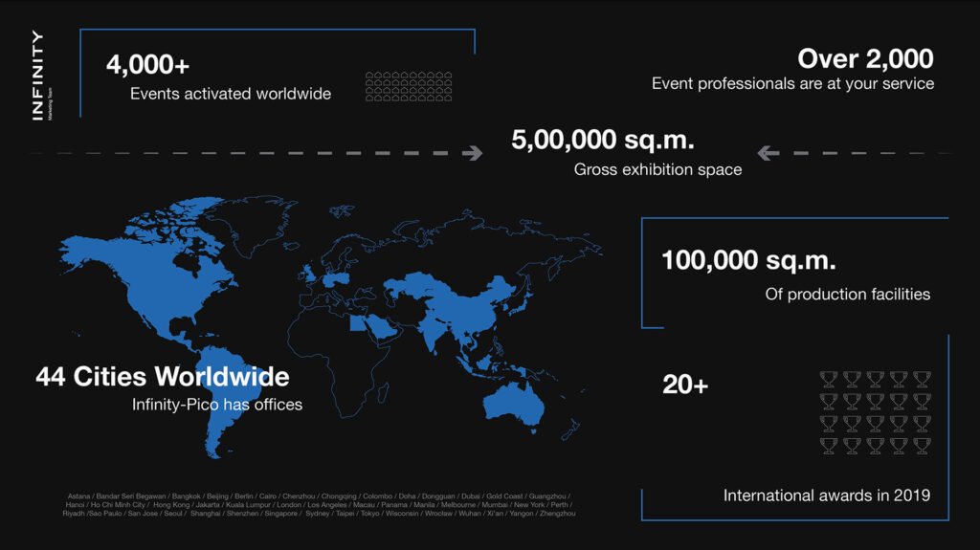Viewport: 980px width, 550px height.
Task: Click 'Infinity-Pico has offices' caption
Action: pyautogui.click(x=217, y=405)
